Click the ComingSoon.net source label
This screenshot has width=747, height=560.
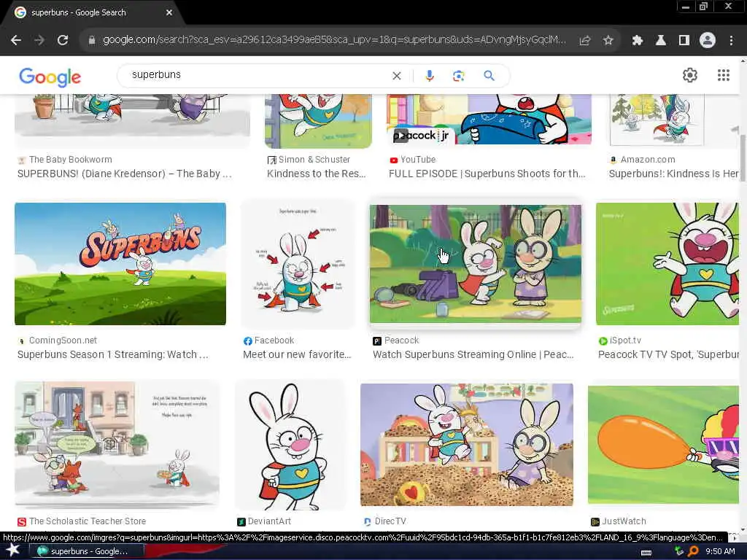tap(63, 341)
